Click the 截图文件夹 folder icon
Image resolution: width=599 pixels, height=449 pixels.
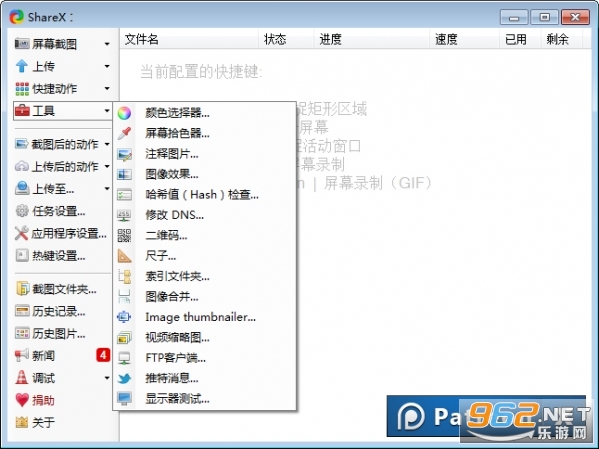[22, 289]
